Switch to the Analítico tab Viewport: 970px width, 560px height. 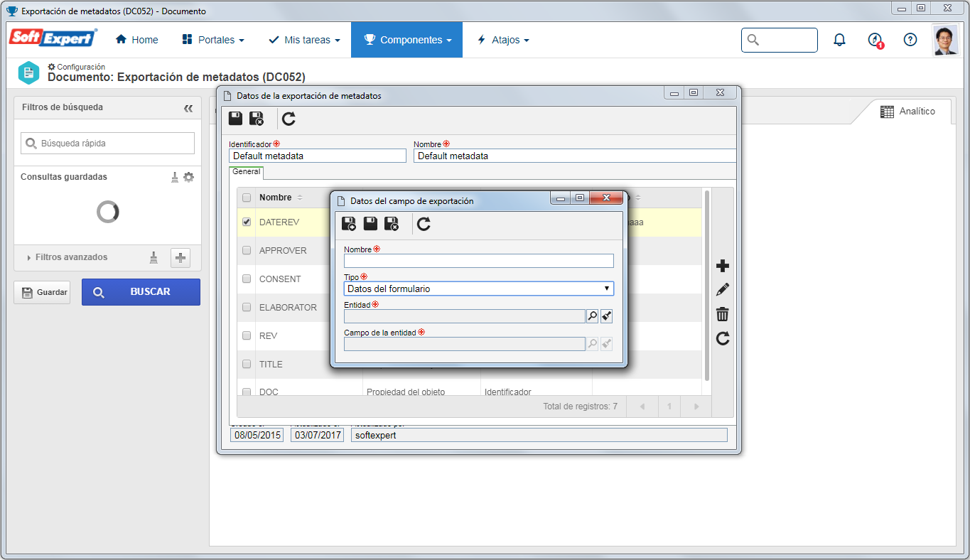(x=908, y=112)
